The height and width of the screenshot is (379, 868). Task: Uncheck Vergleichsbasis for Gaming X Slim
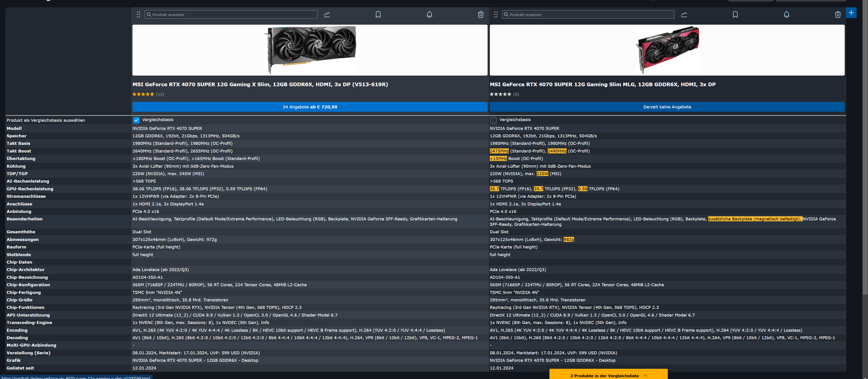pyautogui.click(x=137, y=120)
